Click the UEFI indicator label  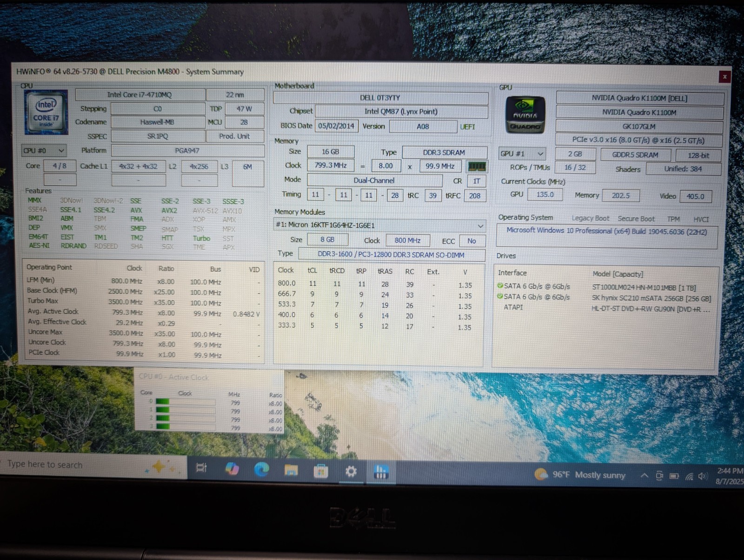click(467, 127)
